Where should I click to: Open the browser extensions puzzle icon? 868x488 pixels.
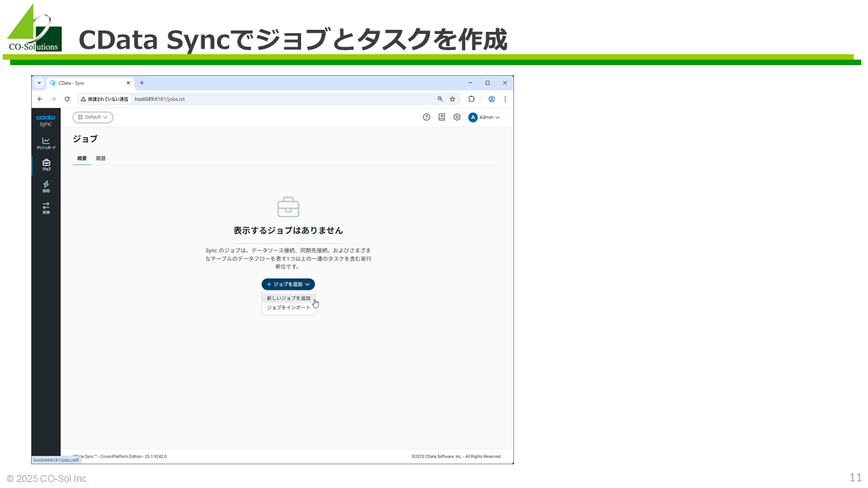472,99
